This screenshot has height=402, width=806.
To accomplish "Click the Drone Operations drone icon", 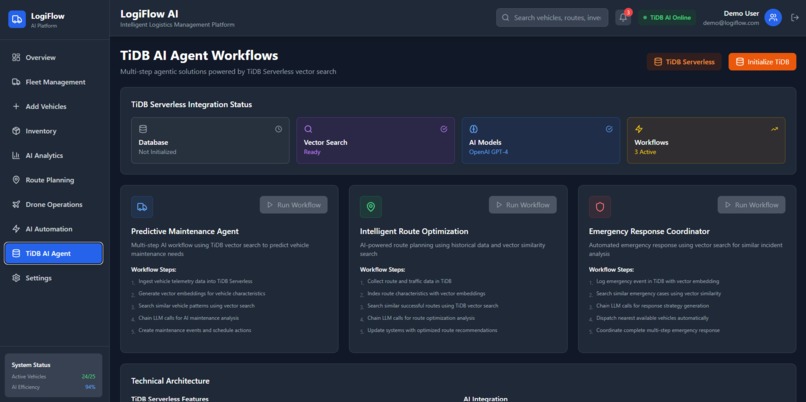I will [x=16, y=205].
